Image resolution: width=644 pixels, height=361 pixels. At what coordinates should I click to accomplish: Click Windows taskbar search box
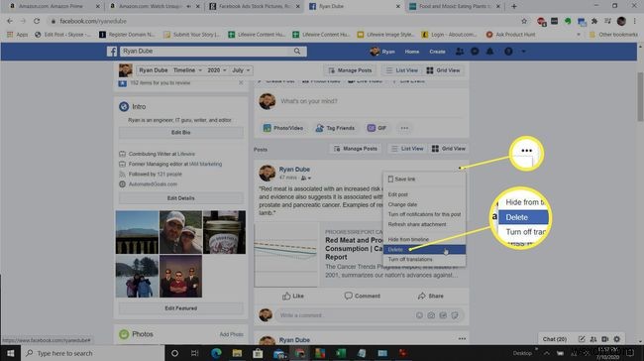pos(92,353)
